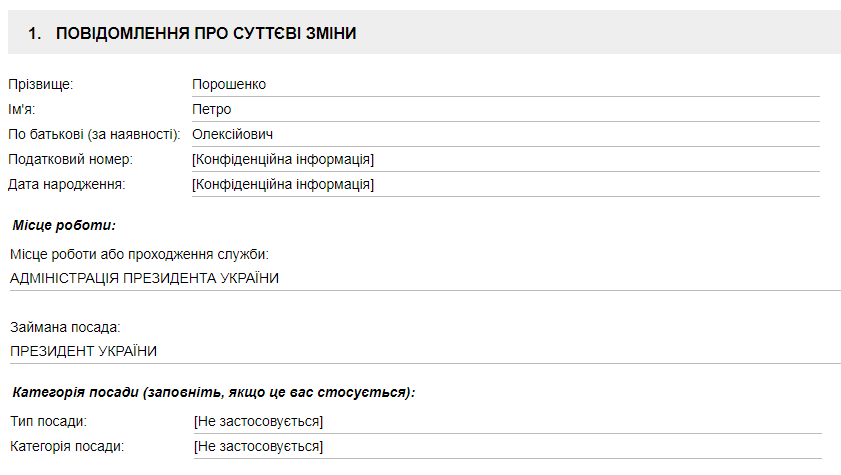Click the "Прізвище:" field label

41,85
